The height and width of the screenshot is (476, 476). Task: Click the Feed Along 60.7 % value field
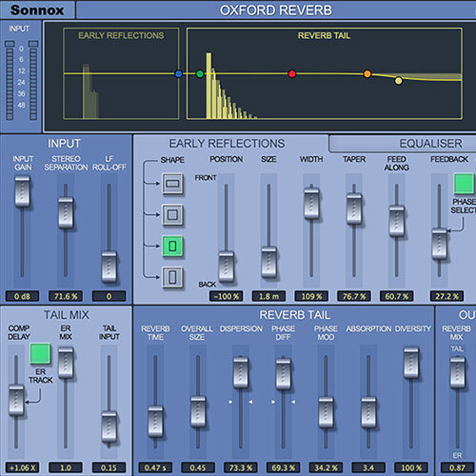[397, 296]
